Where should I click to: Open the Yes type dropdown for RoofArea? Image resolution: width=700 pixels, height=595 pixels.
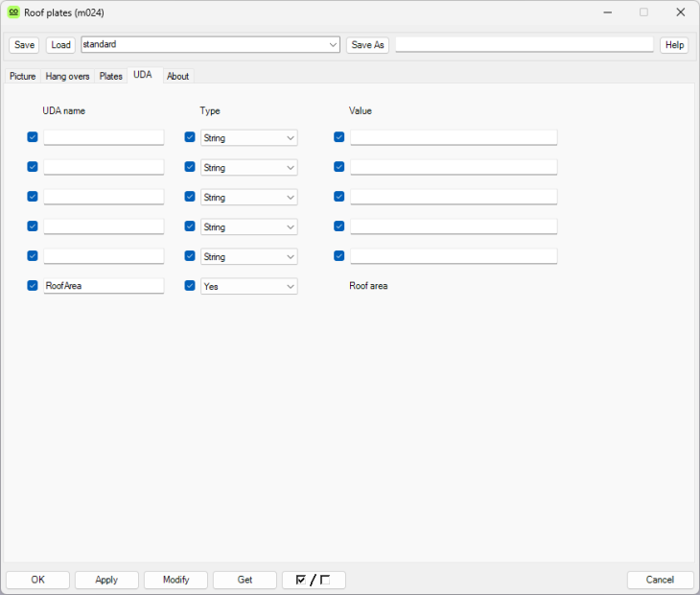[249, 286]
